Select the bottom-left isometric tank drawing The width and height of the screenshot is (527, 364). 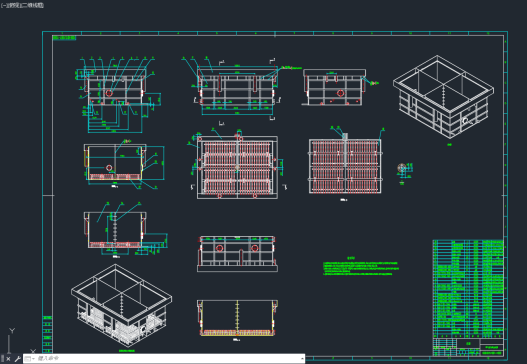(122, 306)
